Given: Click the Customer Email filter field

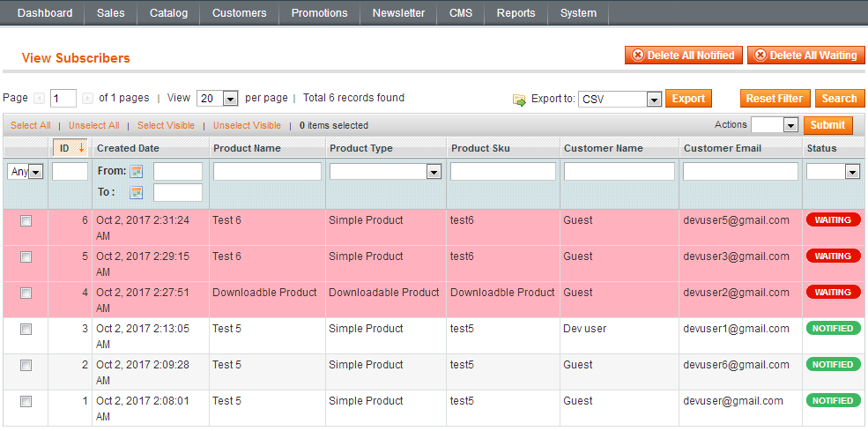Looking at the screenshot, I should tap(740, 172).
